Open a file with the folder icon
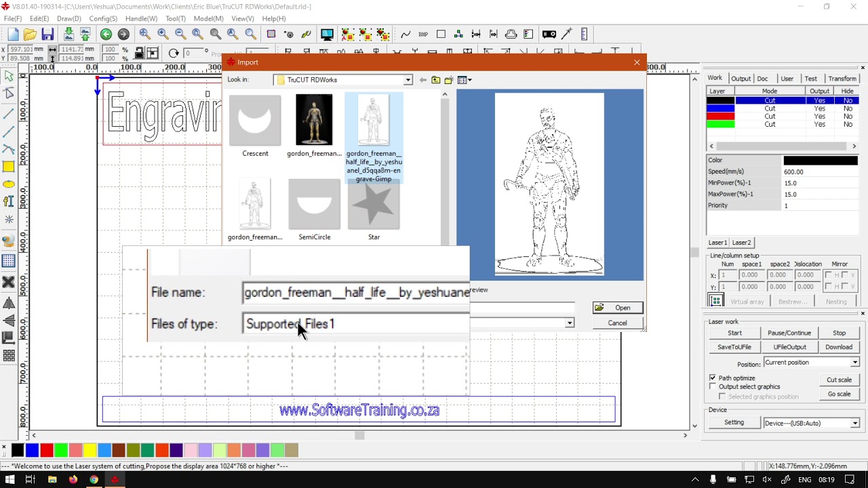The width and height of the screenshot is (868, 488). click(x=30, y=35)
